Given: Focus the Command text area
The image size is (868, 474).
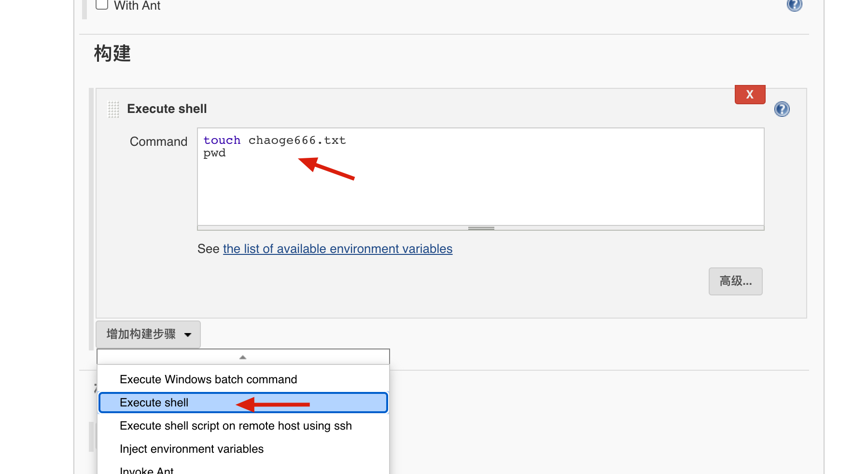Looking at the screenshot, I should pyautogui.click(x=480, y=176).
